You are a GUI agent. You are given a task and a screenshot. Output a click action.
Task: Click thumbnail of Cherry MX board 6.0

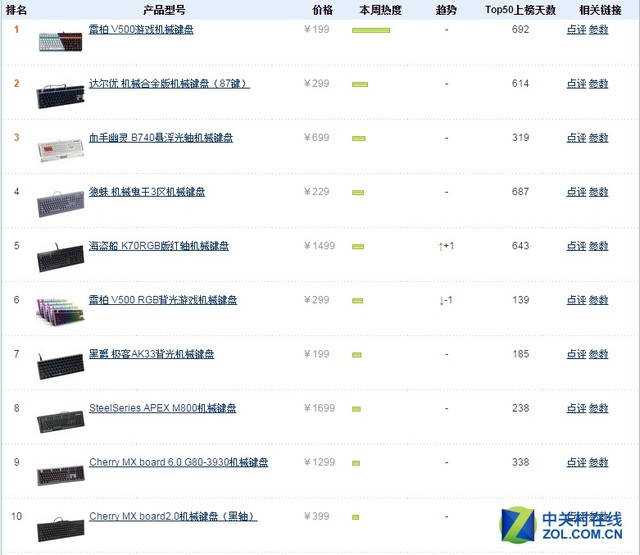click(60, 475)
